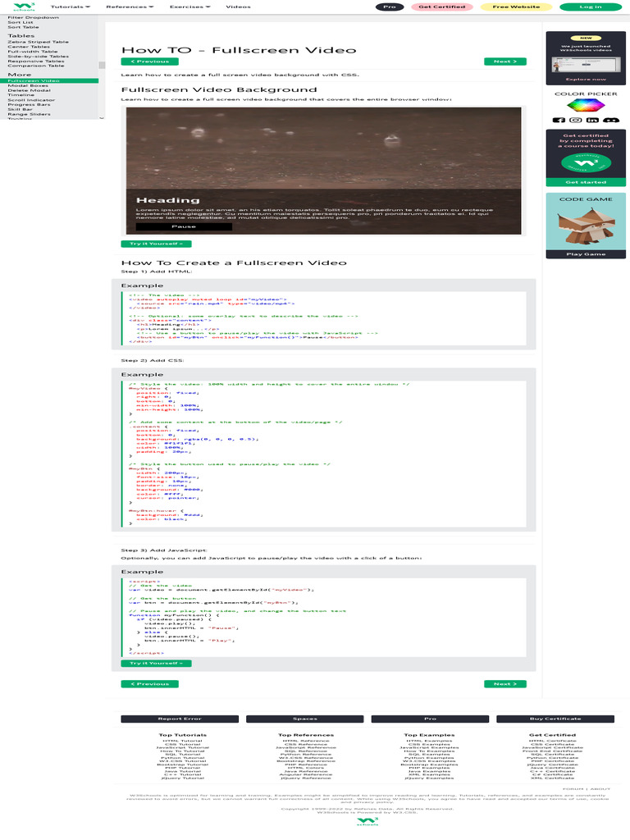The image size is (630, 840).
Task: Click the Get started button
Action: point(586,182)
